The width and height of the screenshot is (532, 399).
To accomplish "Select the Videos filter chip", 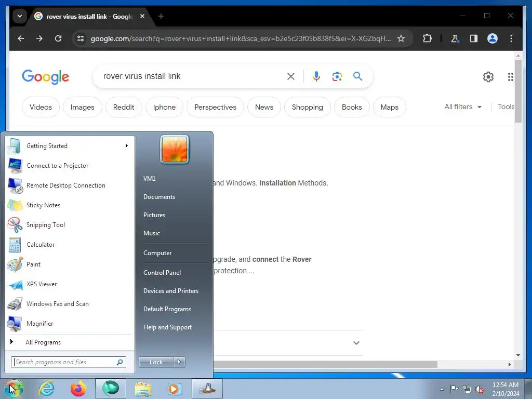I will tap(41, 107).
